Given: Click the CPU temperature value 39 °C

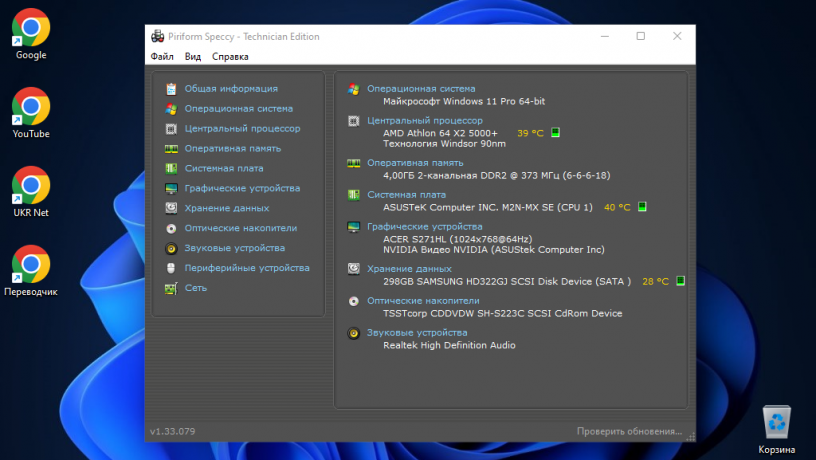Looking at the screenshot, I should tap(530, 133).
